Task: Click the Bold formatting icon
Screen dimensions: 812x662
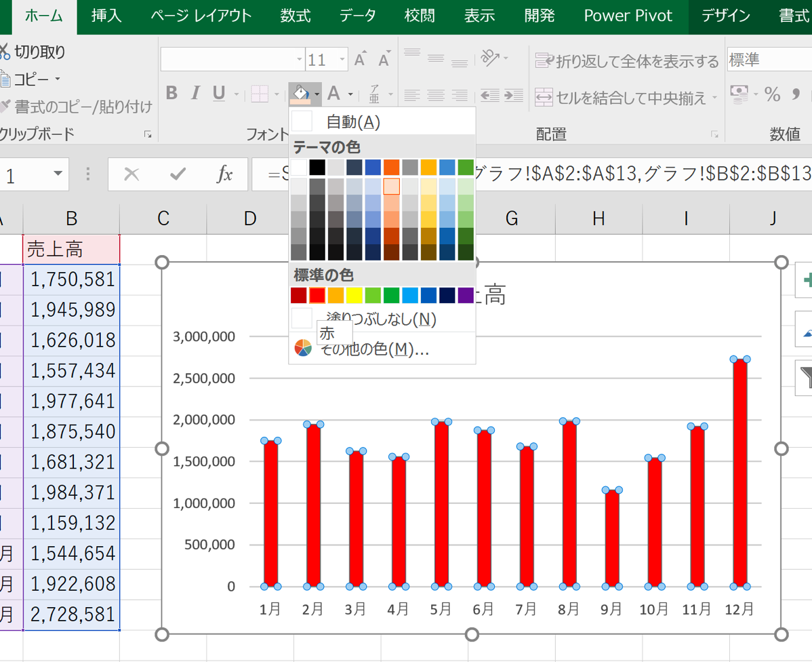Action: [x=171, y=94]
